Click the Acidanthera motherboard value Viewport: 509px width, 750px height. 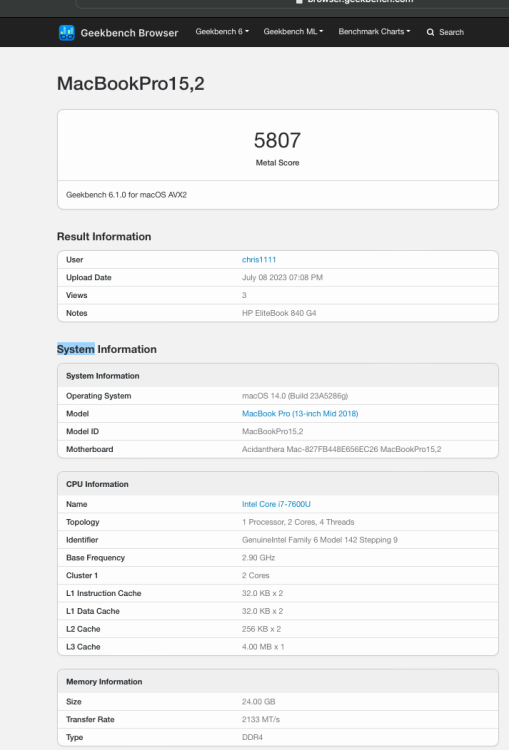click(x=342, y=449)
